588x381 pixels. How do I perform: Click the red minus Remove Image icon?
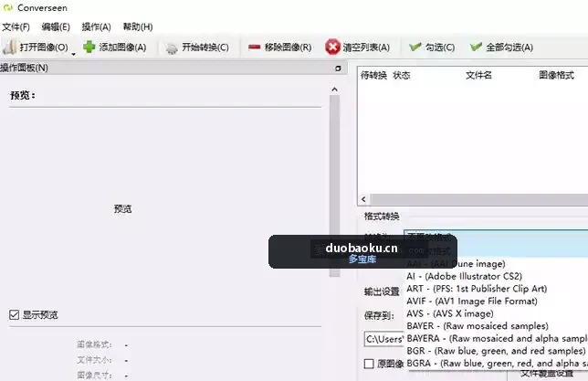pos(254,47)
